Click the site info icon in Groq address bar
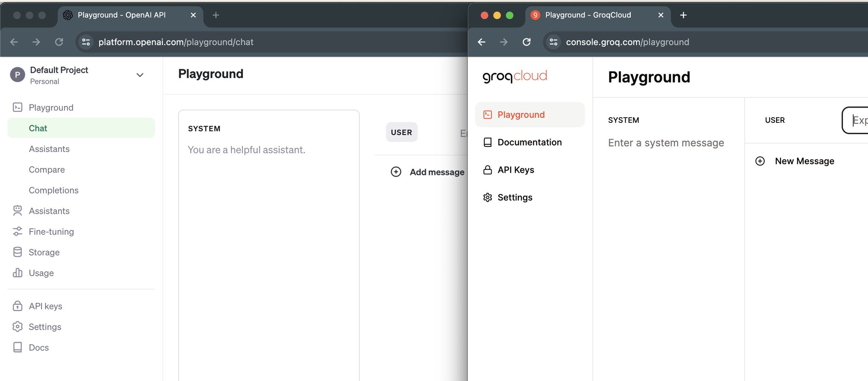 (554, 42)
